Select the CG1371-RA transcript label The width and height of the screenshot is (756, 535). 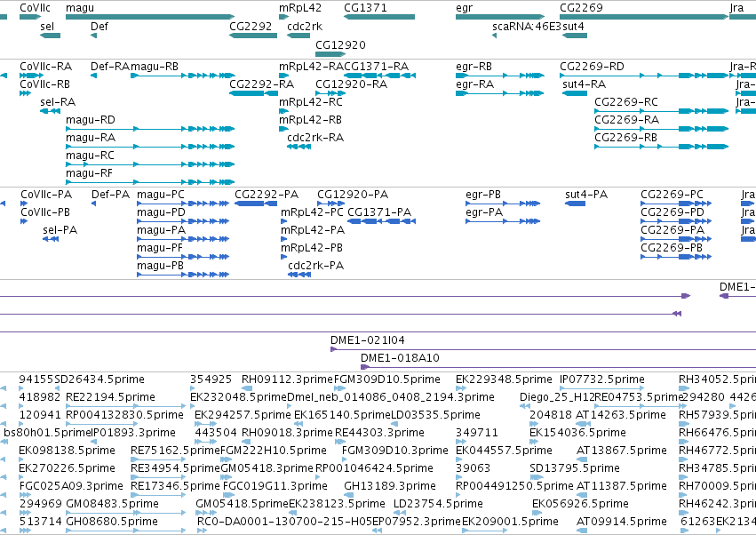click(x=377, y=67)
